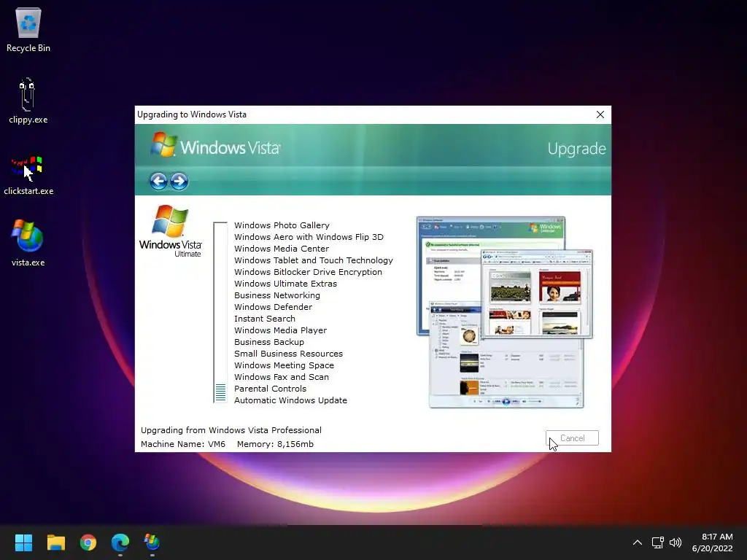
Task: Select clickstart.exe desktop icon
Action: click(28, 174)
